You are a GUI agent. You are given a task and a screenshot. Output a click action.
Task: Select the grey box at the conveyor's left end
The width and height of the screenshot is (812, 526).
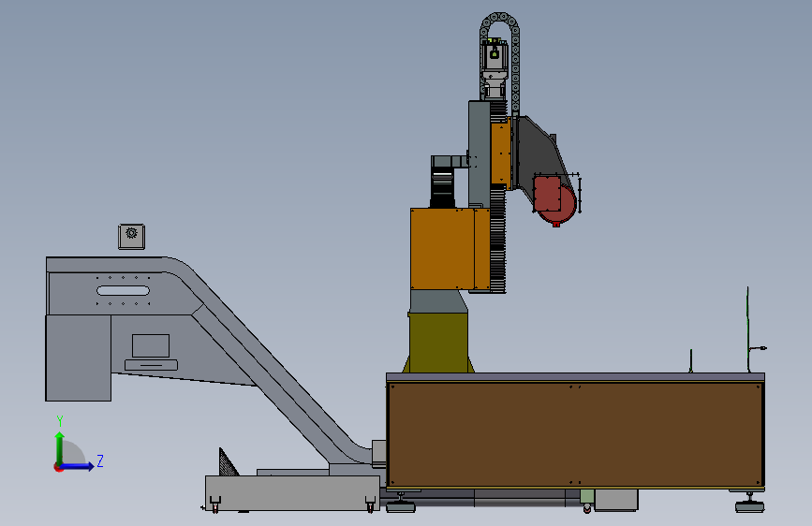pos(78,358)
